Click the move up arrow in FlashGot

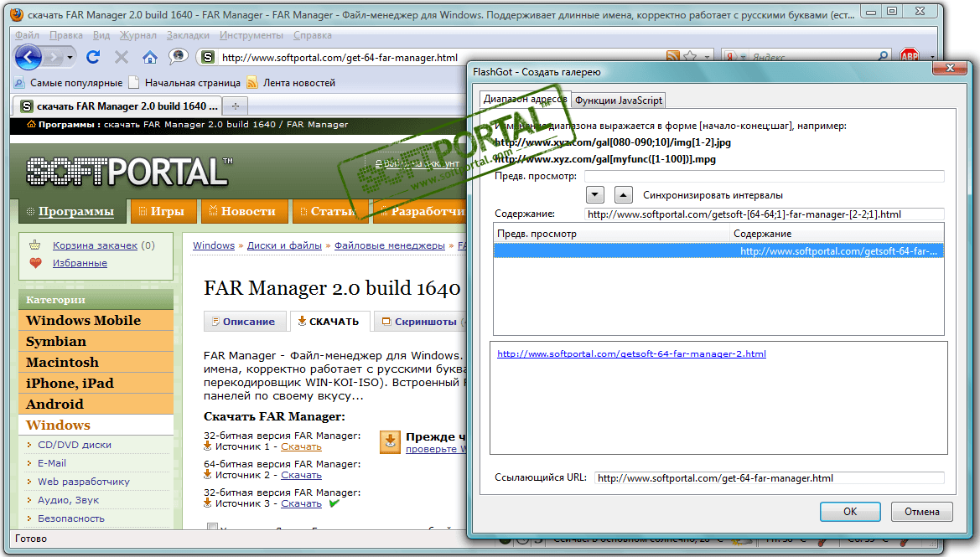(x=623, y=195)
